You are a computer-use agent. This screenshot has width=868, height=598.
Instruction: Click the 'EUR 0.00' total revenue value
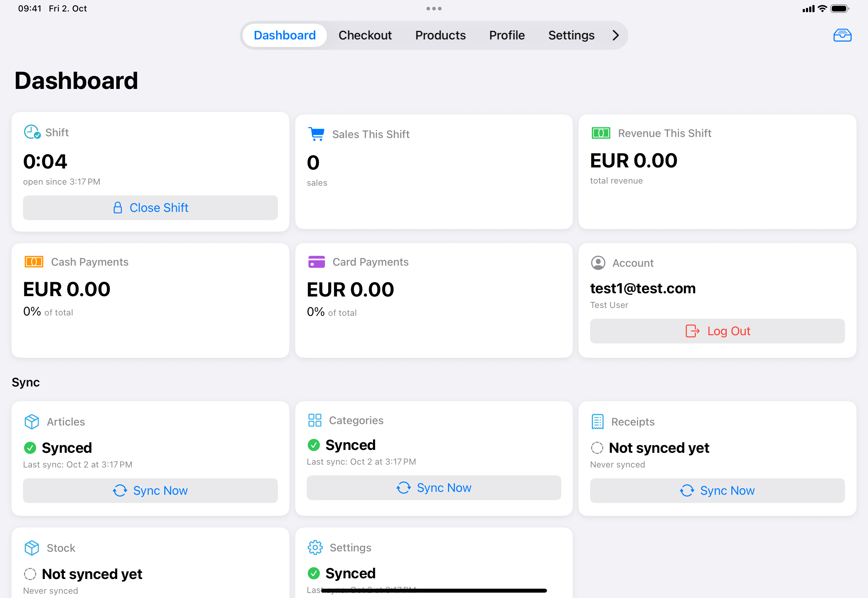[x=633, y=160]
